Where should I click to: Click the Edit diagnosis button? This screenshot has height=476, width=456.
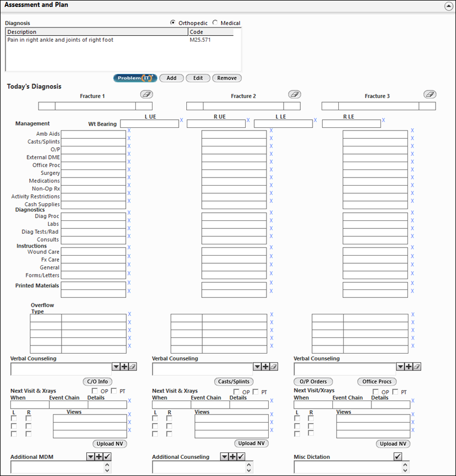(198, 78)
